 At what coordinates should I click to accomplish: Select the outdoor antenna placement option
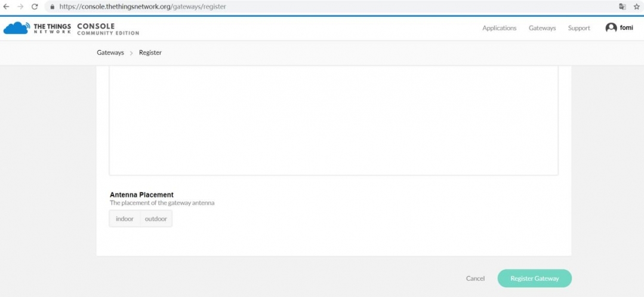click(x=156, y=219)
